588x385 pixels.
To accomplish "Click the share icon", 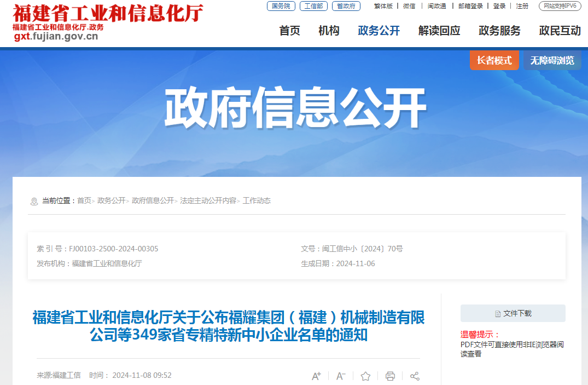I will point(415,376).
